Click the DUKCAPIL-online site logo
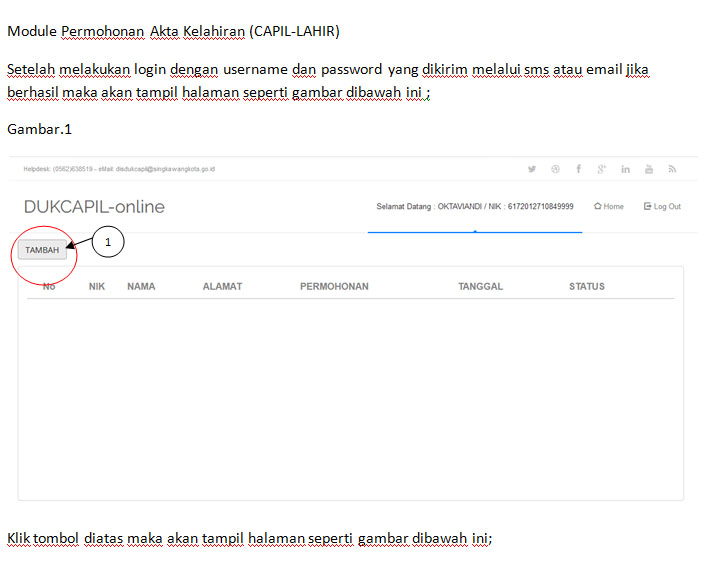704x563 pixels. tap(94, 207)
